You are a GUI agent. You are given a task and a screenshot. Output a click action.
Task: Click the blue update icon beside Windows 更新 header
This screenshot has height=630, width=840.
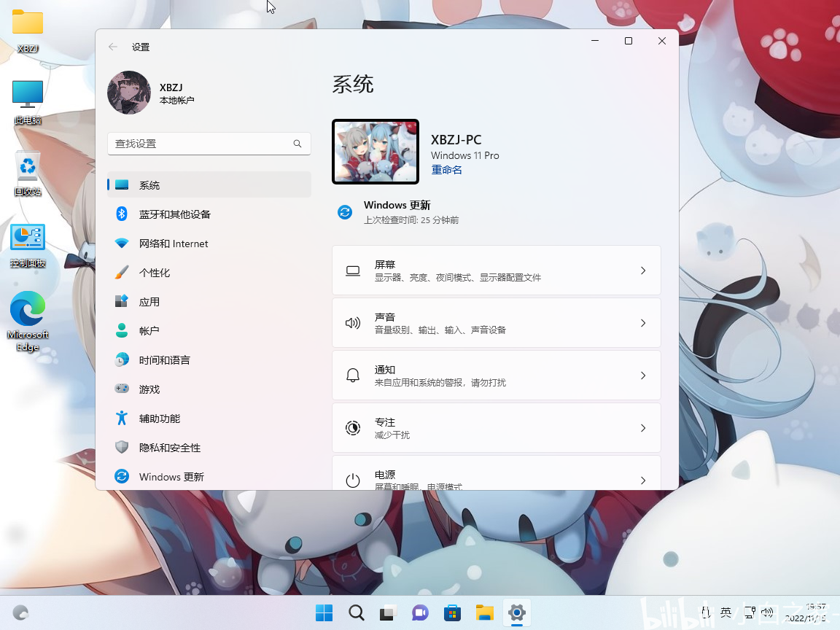tap(345, 212)
